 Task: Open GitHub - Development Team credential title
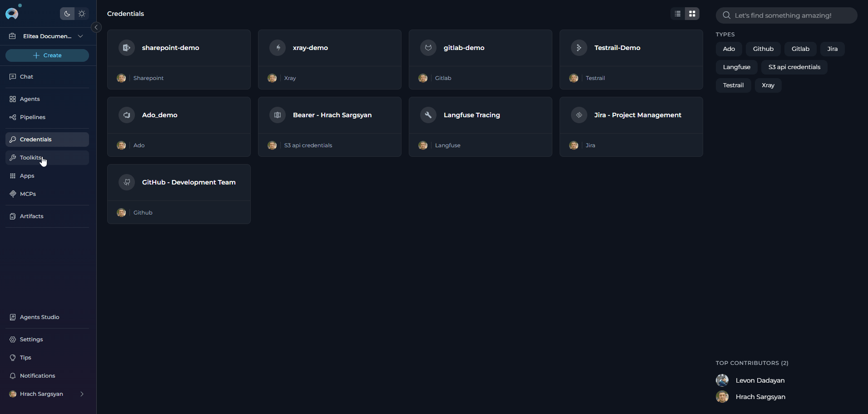tap(188, 182)
